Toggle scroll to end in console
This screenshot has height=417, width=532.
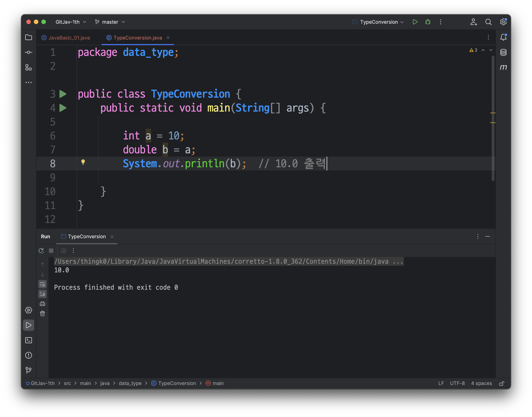pyautogui.click(x=42, y=294)
